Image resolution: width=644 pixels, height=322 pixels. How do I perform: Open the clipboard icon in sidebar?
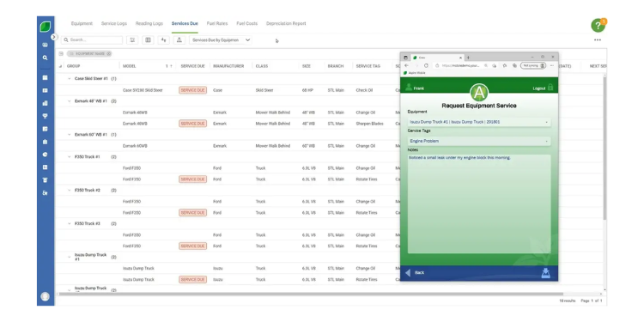pyautogui.click(x=46, y=142)
